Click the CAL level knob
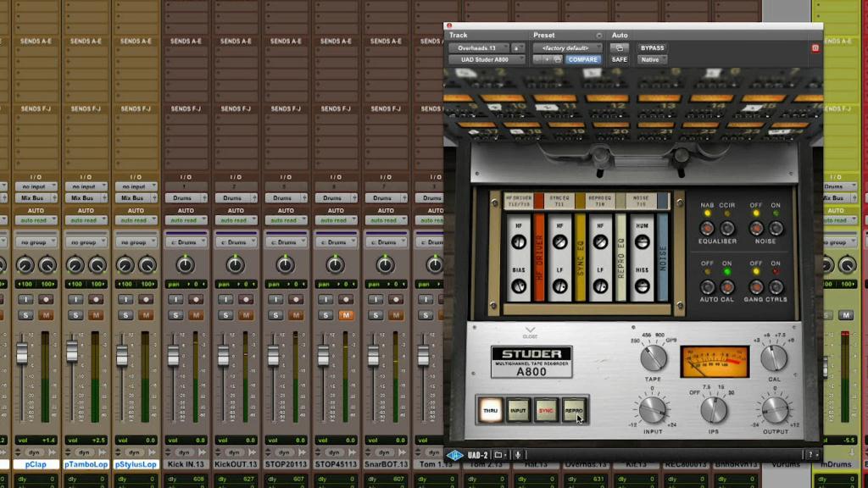This screenshot has height=488, width=868. (x=774, y=358)
